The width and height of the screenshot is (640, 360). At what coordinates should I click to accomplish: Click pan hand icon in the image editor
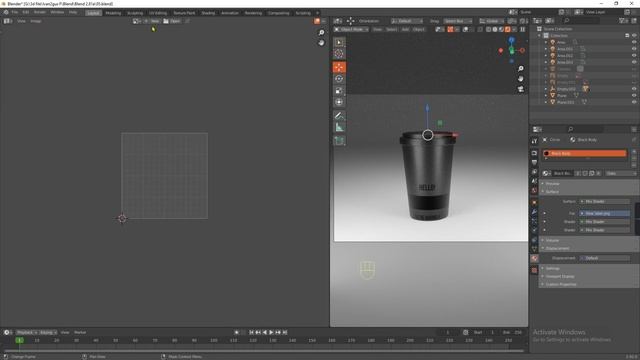pos(321,42)
